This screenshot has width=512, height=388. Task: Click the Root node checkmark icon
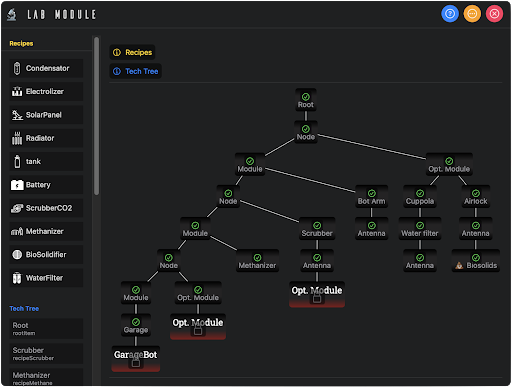tap(306, 97)
